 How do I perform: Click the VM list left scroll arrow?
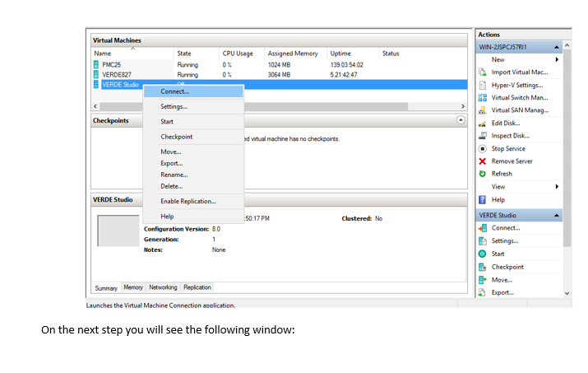[x=95, y=106]
